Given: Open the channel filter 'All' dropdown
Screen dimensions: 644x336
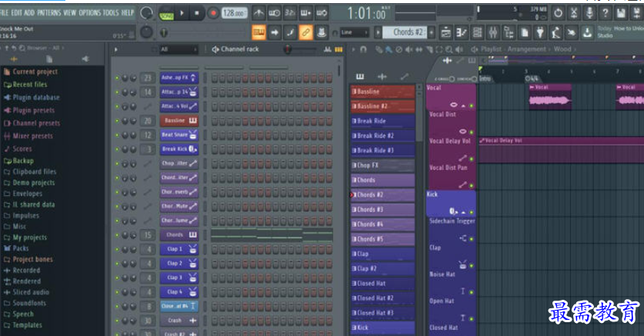Looking at the screenshot, I should click(179, 50).
